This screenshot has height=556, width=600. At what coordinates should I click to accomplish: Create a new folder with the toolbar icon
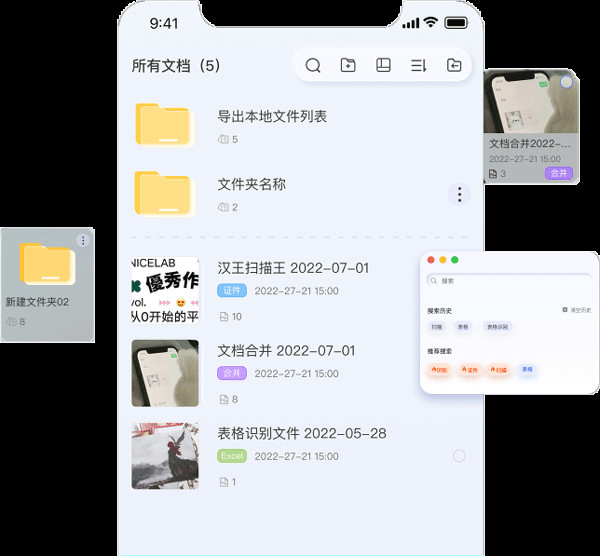(348, 65)
